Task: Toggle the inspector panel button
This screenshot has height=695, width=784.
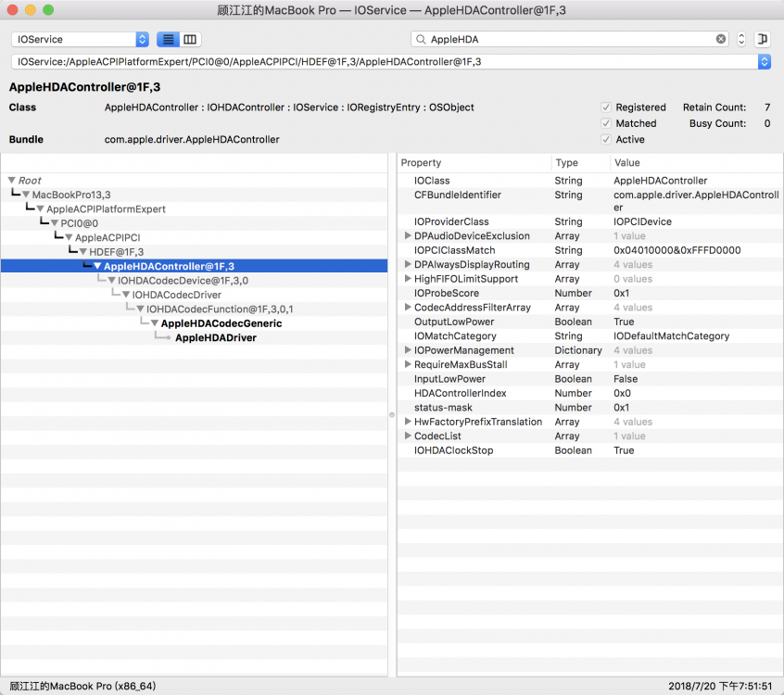Action: [763, 39]
